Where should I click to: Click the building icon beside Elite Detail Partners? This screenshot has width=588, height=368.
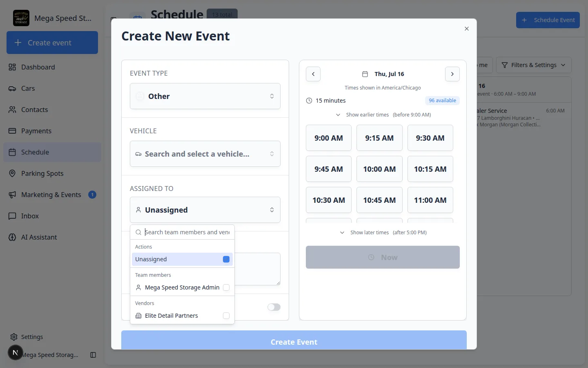138,316
